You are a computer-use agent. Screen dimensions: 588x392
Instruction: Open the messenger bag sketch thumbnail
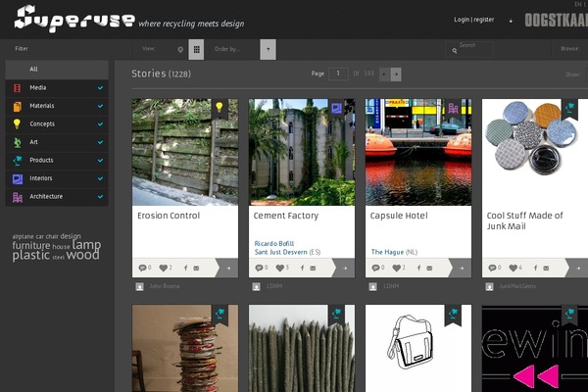(x=418, y=348)
